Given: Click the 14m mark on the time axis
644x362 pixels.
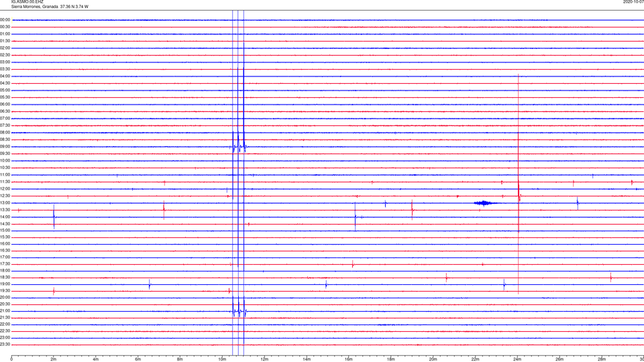Looking at the screenshot, I should pos(307,359).
